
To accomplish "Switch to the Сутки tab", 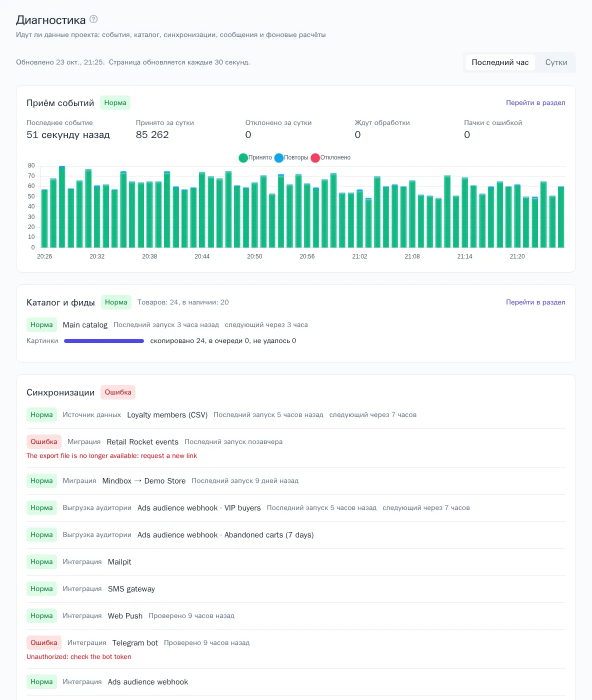I will 556,62.
